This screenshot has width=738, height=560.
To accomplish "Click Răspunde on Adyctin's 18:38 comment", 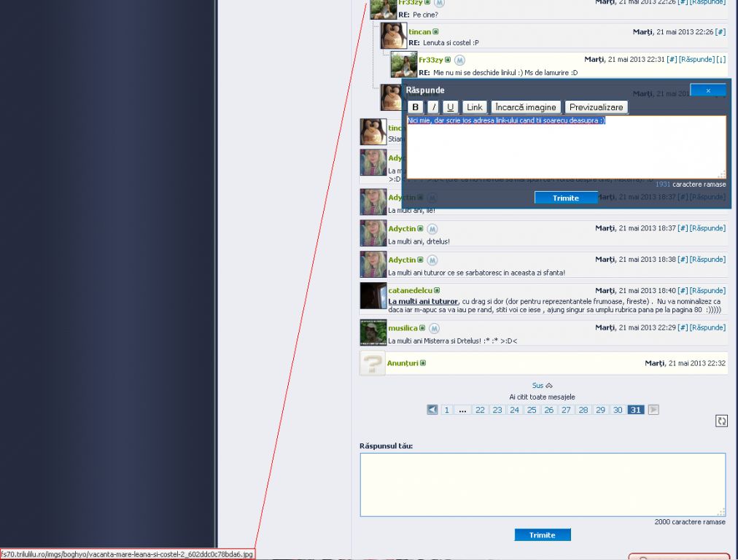I will (707, 260).
